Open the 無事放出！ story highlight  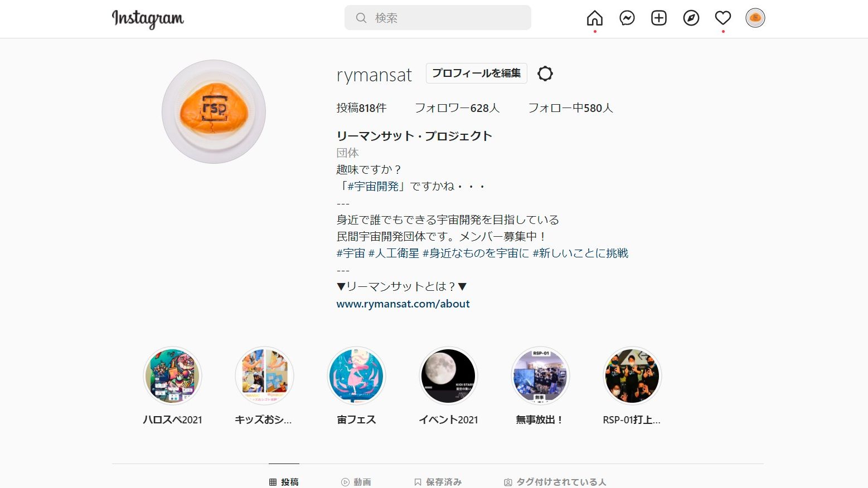click(x=540, y=385)
